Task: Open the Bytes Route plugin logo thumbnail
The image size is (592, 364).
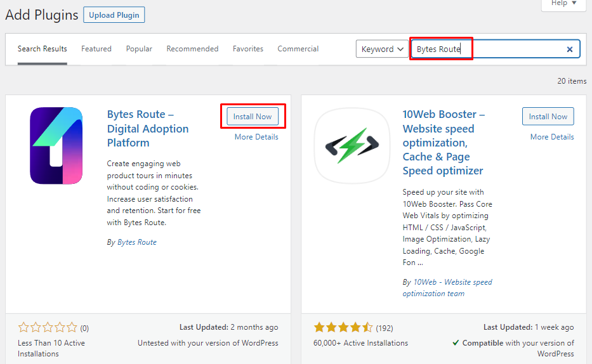Action: 56,146
